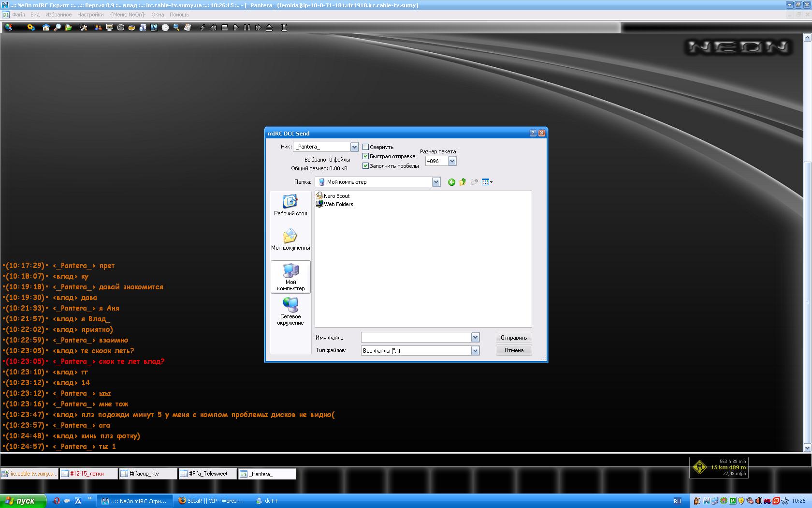Go up one folder level
The width and height of the screenshot is (812, 508).
(x=463, y=182)
